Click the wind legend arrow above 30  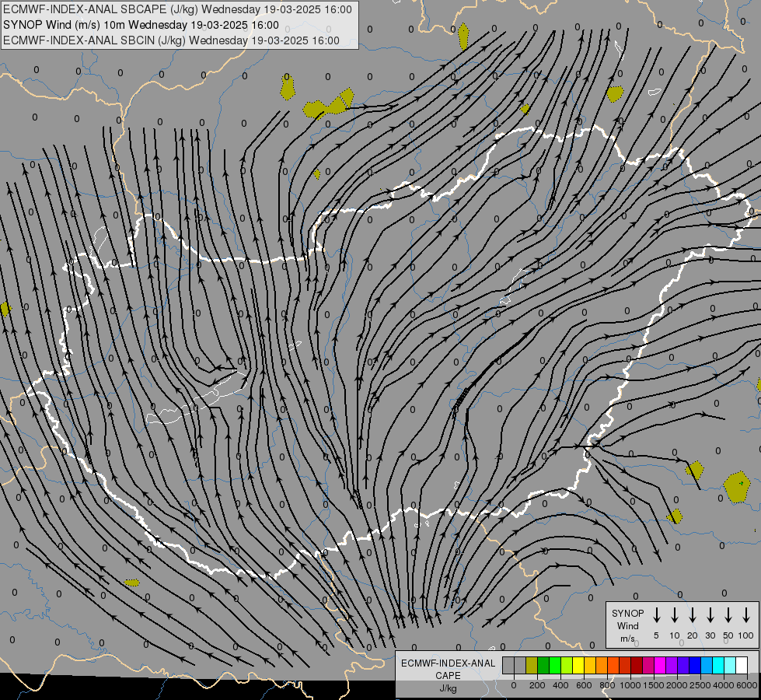[710, 615]
